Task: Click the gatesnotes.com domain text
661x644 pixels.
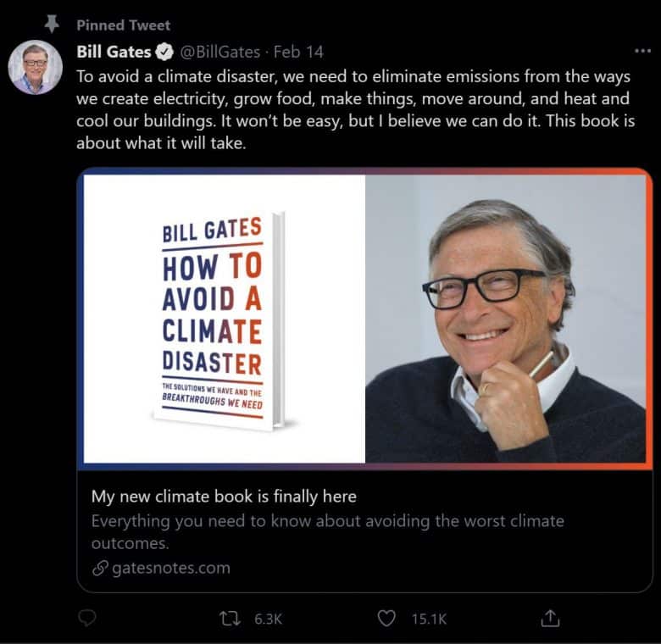Action: [x=171, y=568]
